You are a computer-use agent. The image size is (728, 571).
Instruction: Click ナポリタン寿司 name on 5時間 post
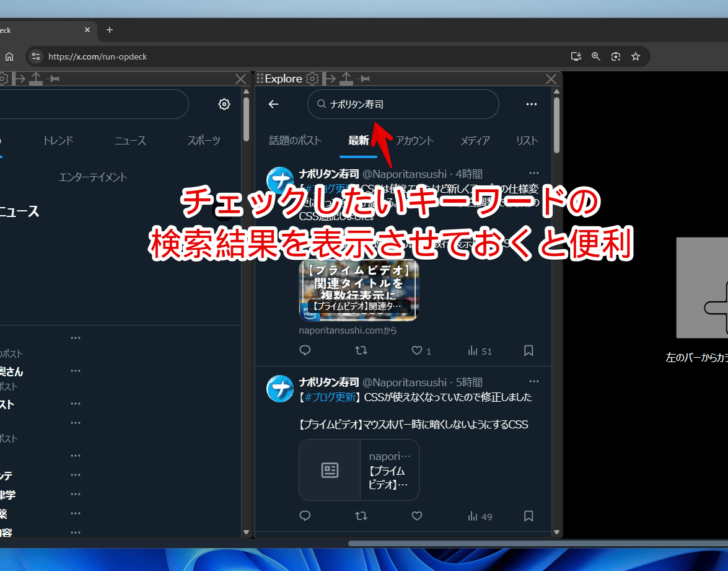329,383
